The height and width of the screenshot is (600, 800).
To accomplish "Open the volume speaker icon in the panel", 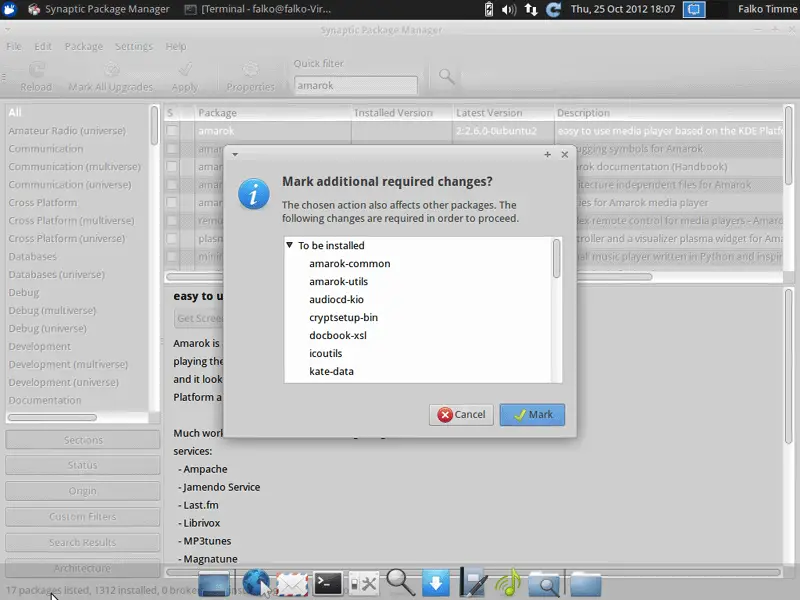I will (x=509, y=9).
